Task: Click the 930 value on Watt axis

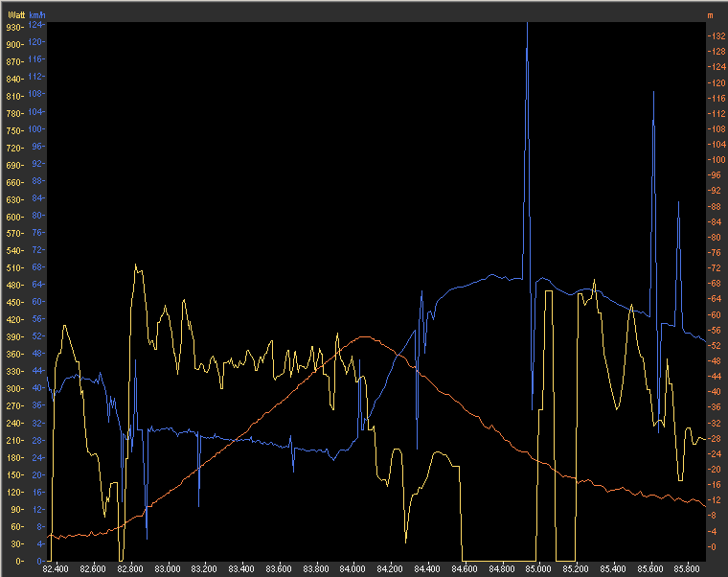Action: point(13,28)
